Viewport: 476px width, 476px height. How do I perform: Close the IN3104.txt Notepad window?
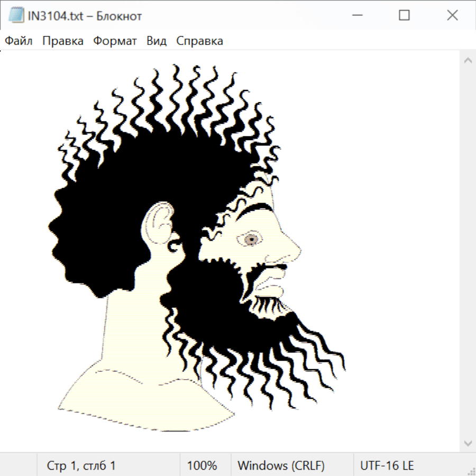pos(452,16)
